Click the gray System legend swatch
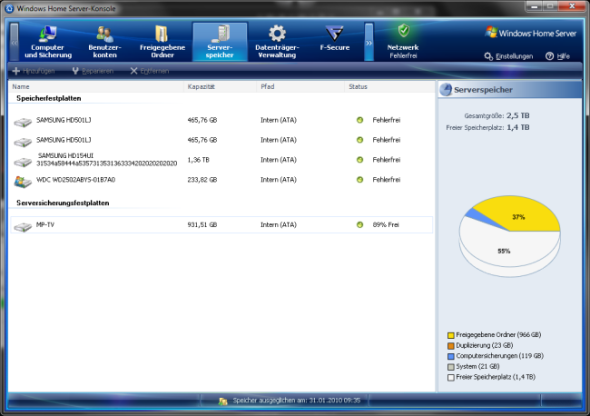The height and width of the screenshot is (416, 590). [x=451, y=367]
